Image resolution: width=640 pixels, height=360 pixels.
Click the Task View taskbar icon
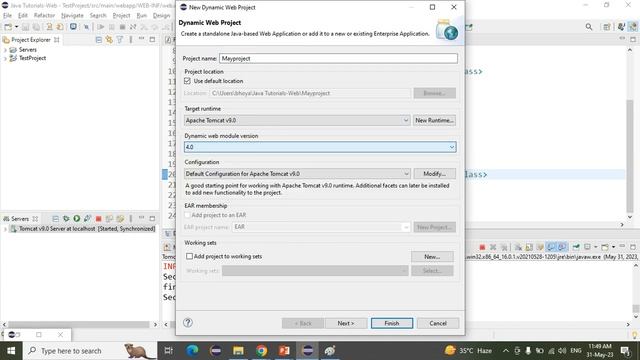(x=168, y=350)
